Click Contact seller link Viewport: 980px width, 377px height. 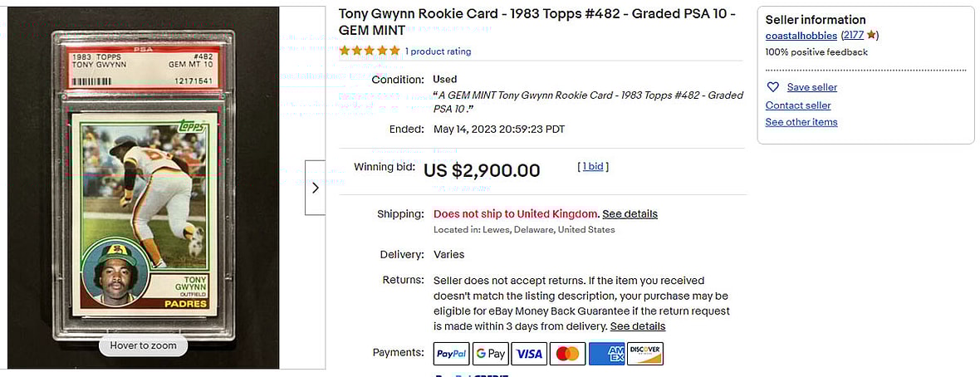coord(797,105)
